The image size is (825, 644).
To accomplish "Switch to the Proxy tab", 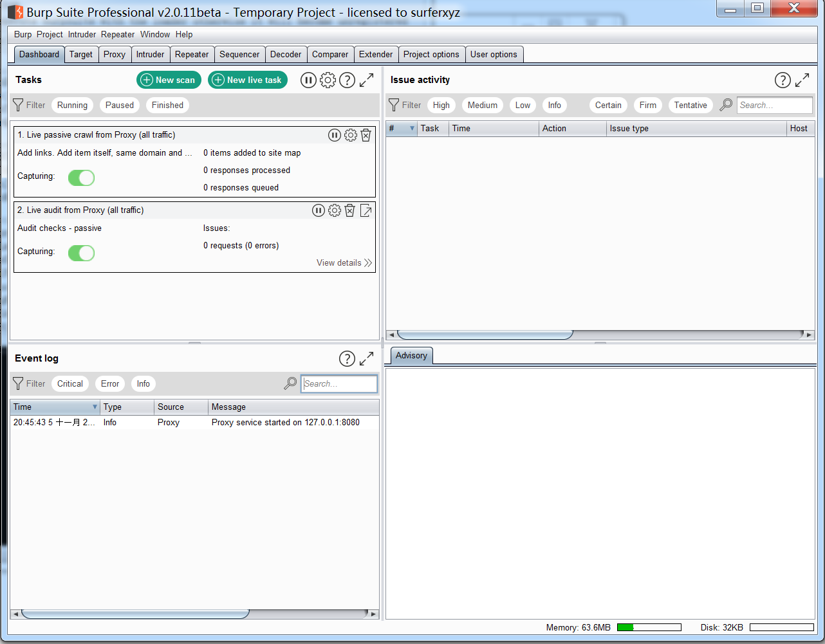I will point(115,55).
